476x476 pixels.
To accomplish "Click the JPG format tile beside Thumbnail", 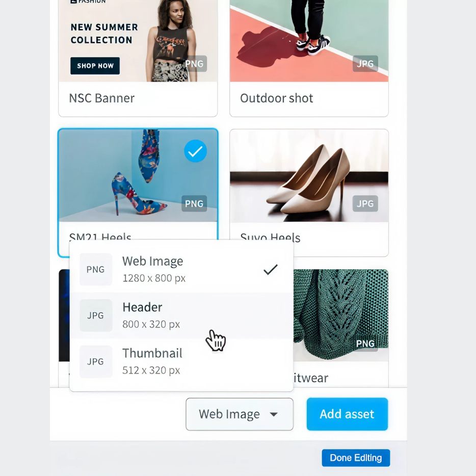I will [96, 361].
